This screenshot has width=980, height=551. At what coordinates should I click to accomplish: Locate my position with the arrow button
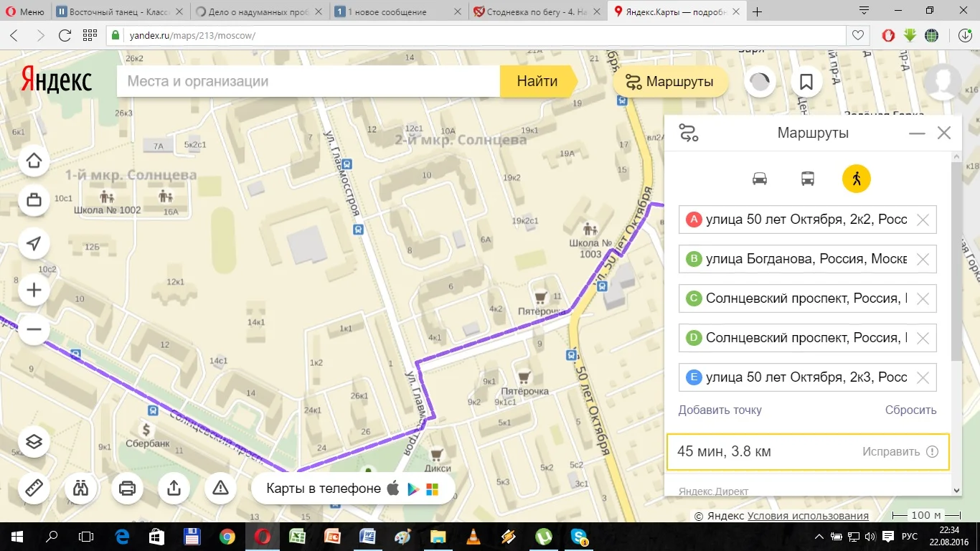pos(34,244)
